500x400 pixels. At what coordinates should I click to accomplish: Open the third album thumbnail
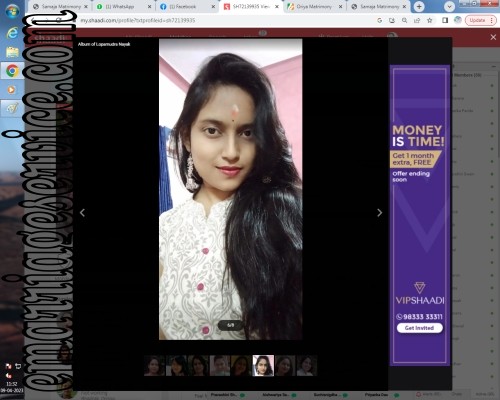[198, 366]
